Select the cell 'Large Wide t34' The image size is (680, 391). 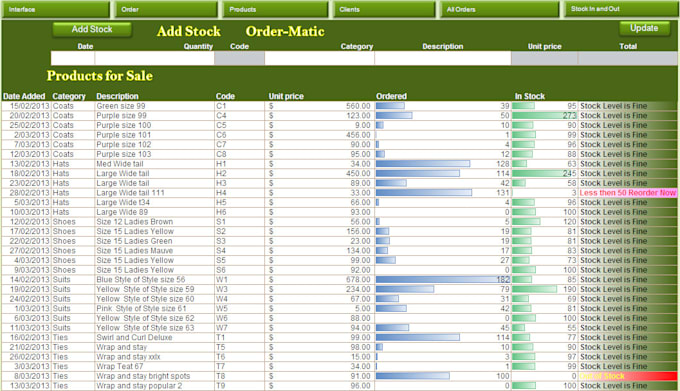(x=155, y=202)
